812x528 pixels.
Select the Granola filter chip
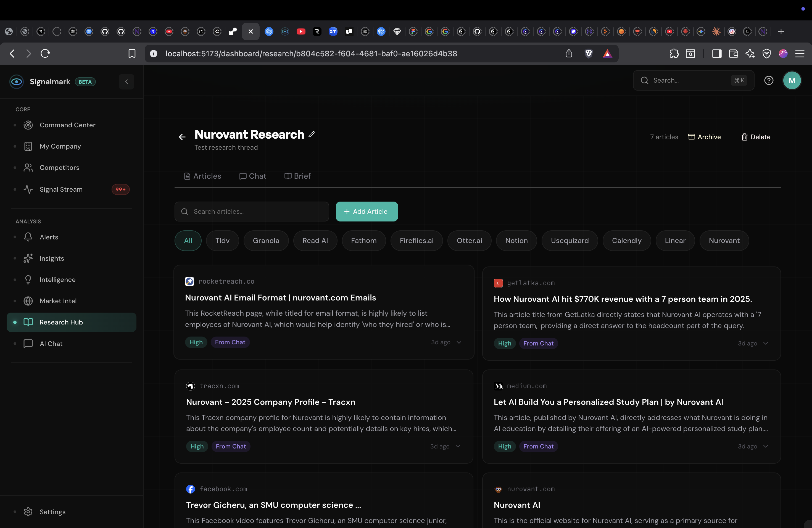coord(266,241)
